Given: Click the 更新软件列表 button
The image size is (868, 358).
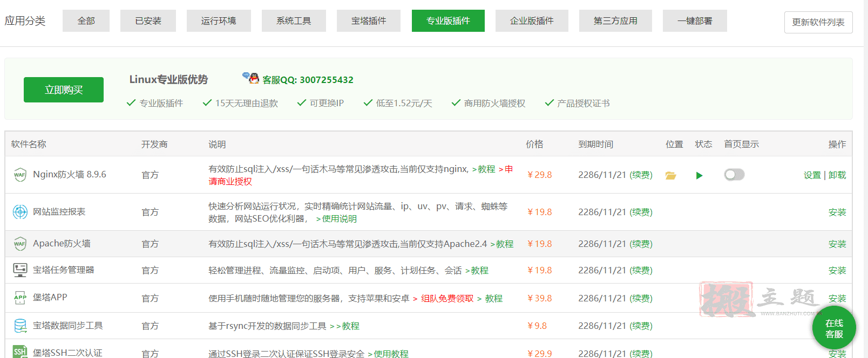Looking at the screenshot, I should [818, 22].
